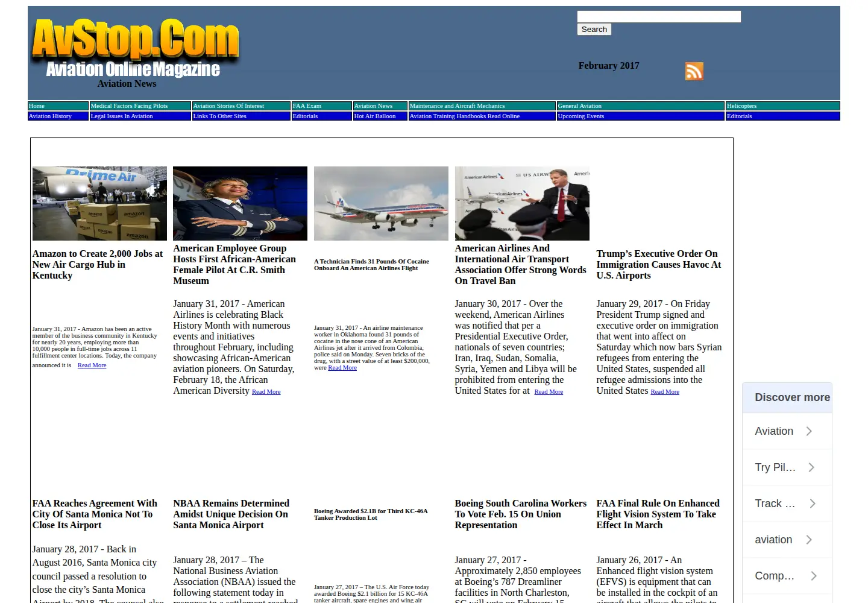Image resolution: width=868 pixels, height=603 pixels.
Task: Open the Helicopters menu item
Action: point(741,106)
